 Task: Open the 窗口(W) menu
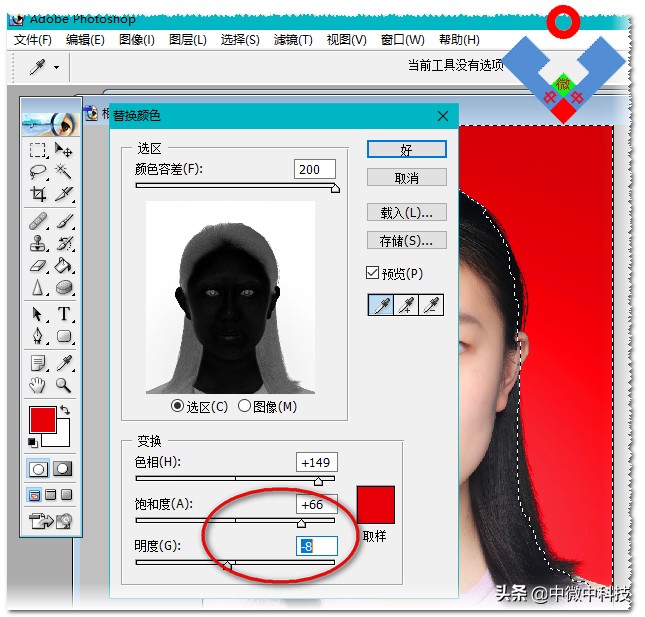click(x=402, y=40)
